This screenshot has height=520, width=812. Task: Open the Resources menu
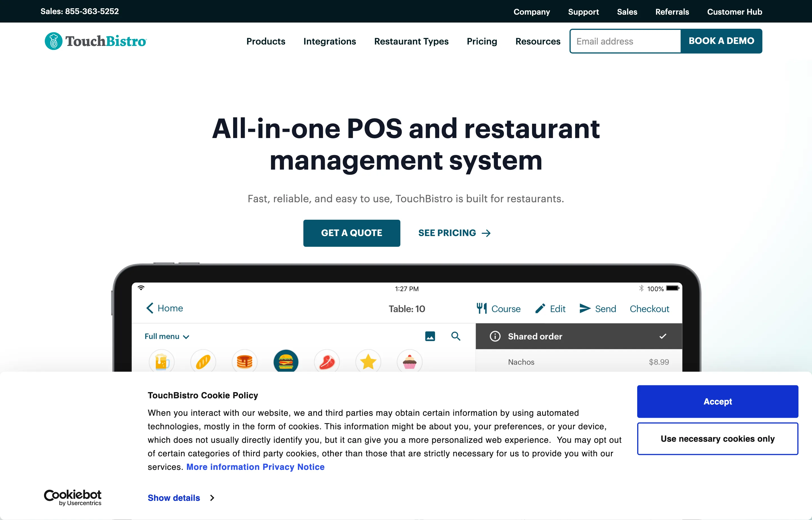tap(538, 41)
